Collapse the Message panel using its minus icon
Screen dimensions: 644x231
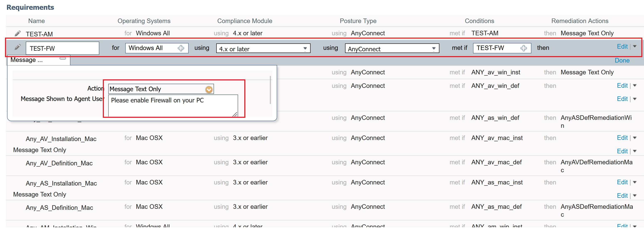point(63,58)
